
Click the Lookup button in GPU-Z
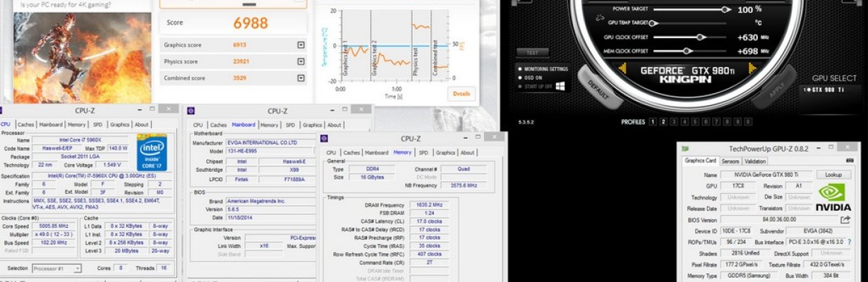click(x=833, y=174)
